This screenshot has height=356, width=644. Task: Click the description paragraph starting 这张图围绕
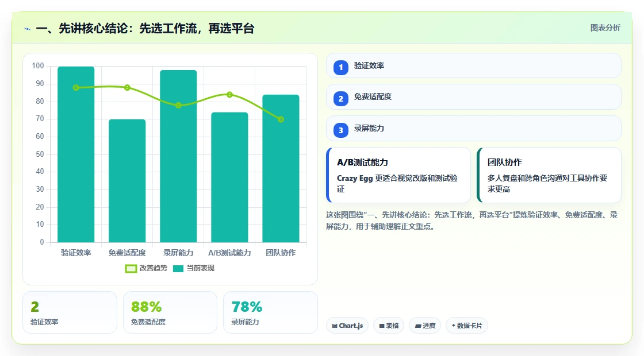(x=472, y=220)
